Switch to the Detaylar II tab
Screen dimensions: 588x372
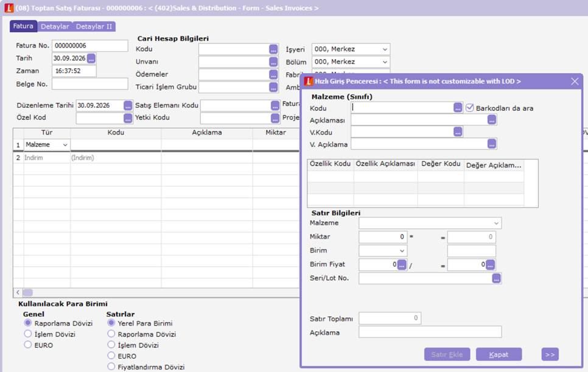pos(94,26)
